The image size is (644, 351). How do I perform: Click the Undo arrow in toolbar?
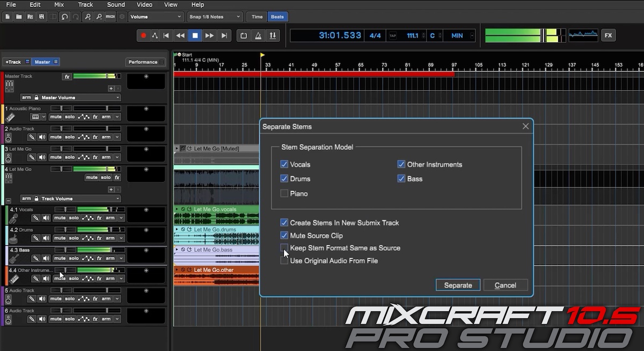click(64, 17)
